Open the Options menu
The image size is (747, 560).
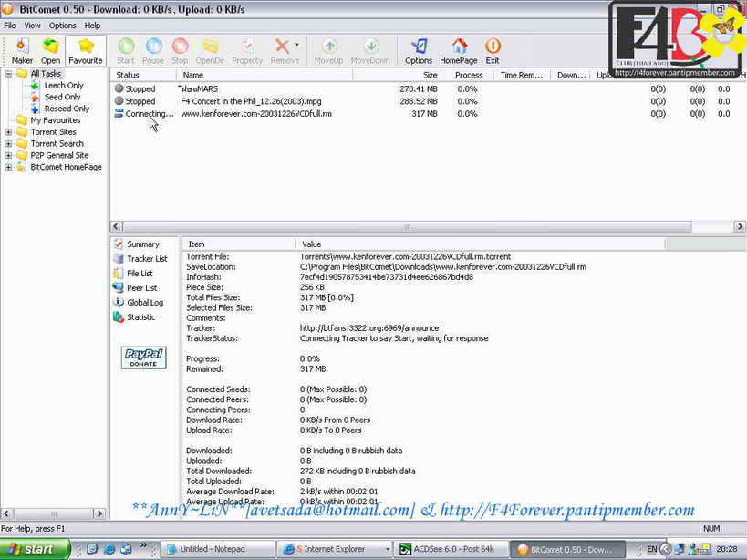(62, 26)
